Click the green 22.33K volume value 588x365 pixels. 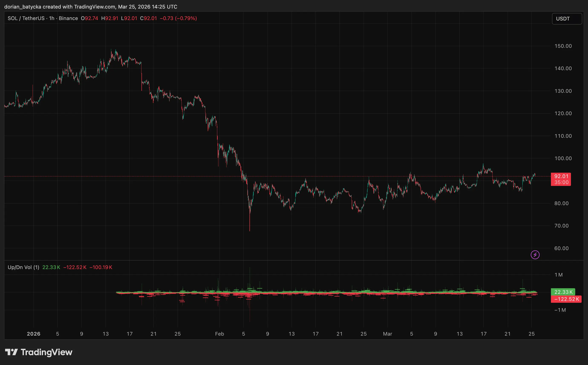coord(51,267)
